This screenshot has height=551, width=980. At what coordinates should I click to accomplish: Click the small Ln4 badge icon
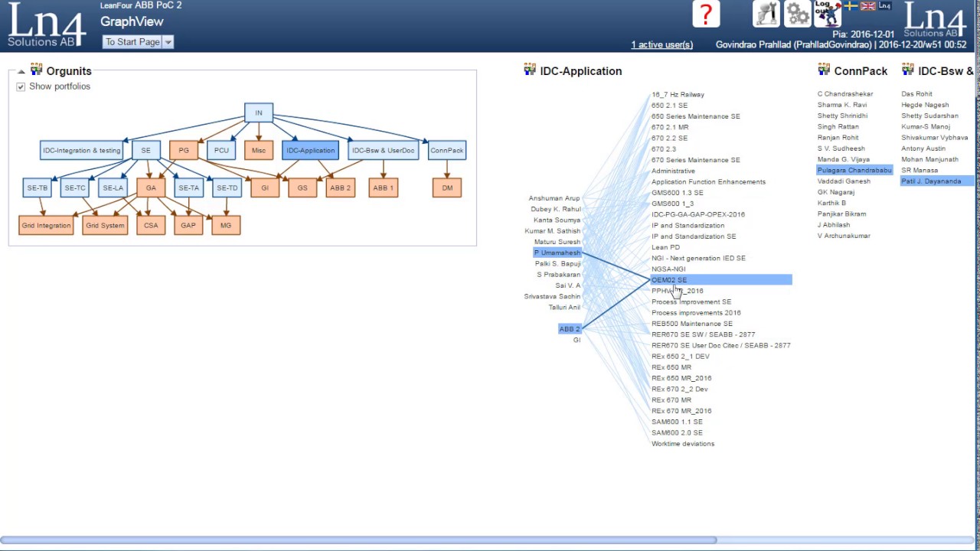click(884, 6)
